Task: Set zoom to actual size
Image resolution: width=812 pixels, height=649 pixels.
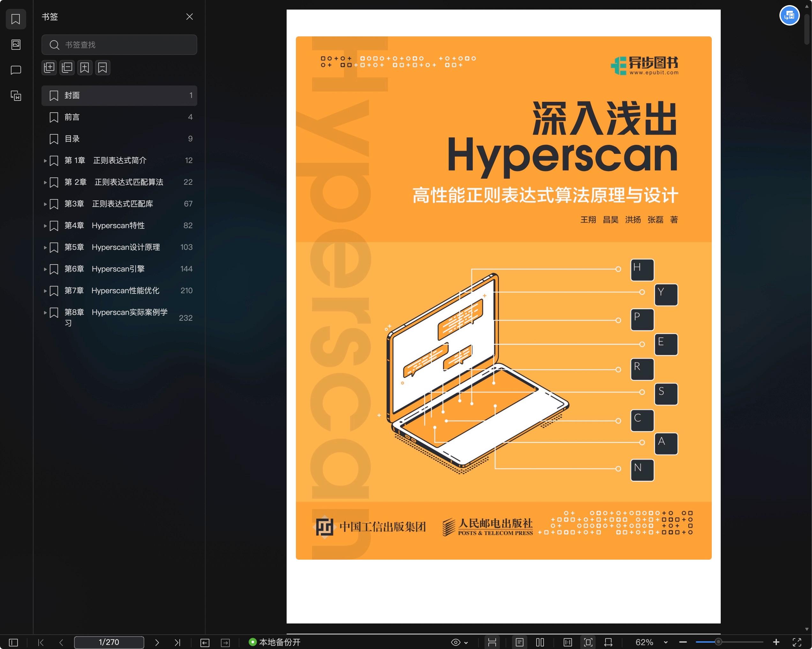Action: point(568,642)
